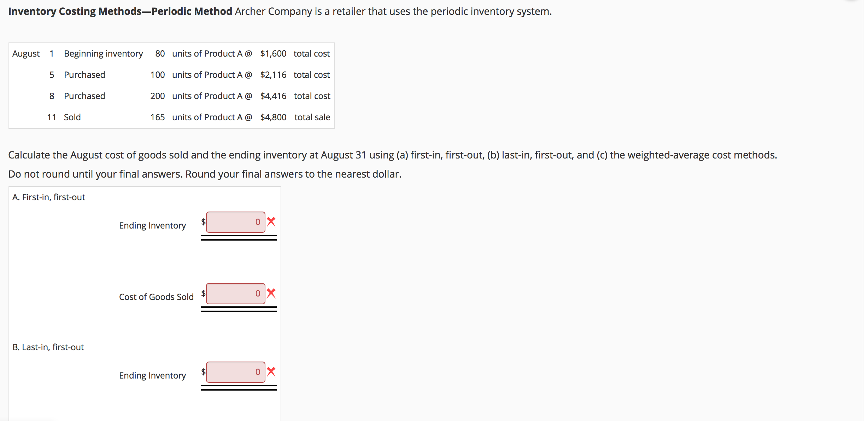Screen dimensions: 868x421
Task: Click the dollar sign before Cost of Goods Sold field
Action: [203, 293]
